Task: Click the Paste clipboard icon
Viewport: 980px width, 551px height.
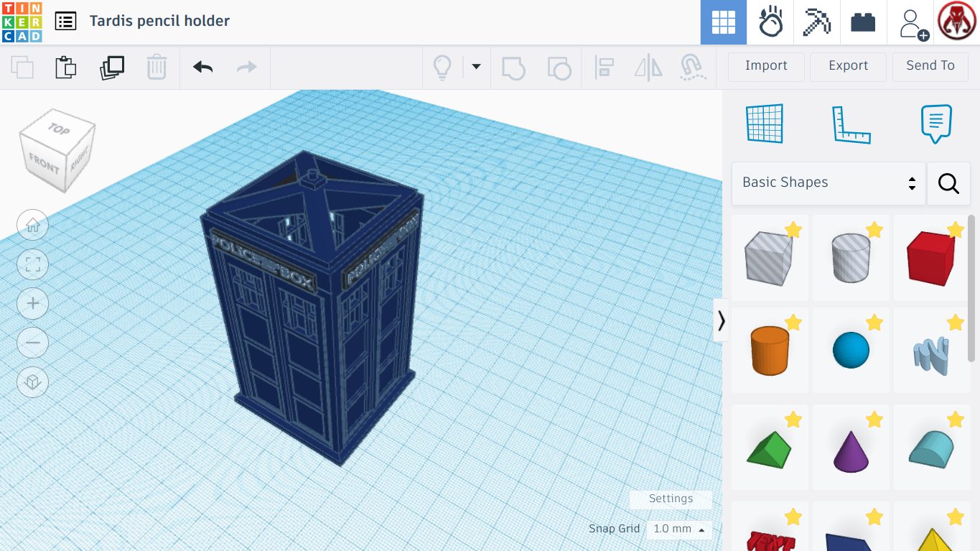Action: point(65,68)
